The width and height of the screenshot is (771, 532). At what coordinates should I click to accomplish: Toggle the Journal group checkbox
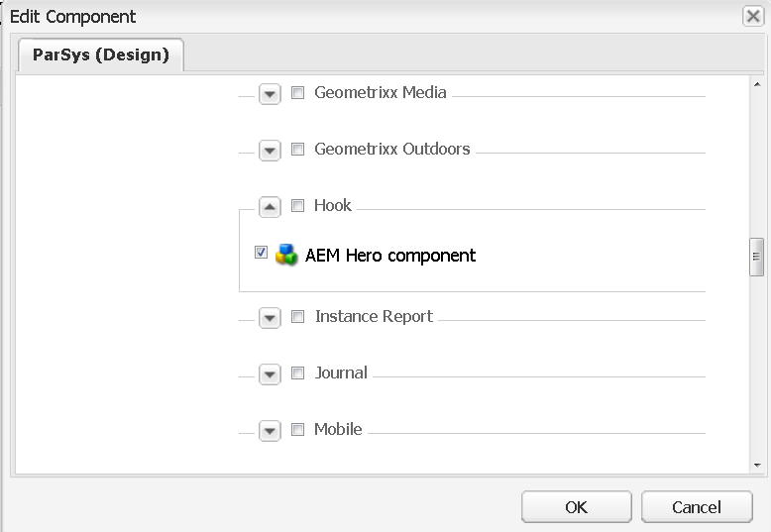pos(298,373)
